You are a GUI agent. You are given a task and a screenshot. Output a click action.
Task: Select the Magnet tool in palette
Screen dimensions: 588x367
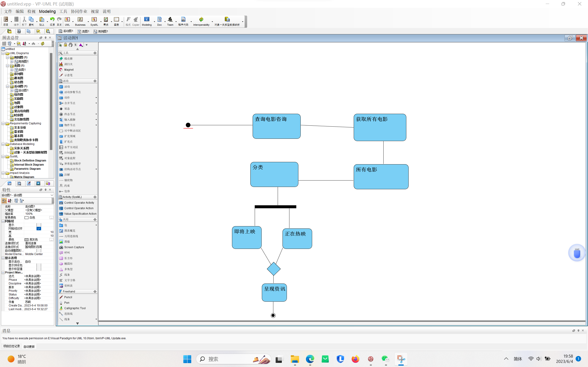click(x=68, y=70)
